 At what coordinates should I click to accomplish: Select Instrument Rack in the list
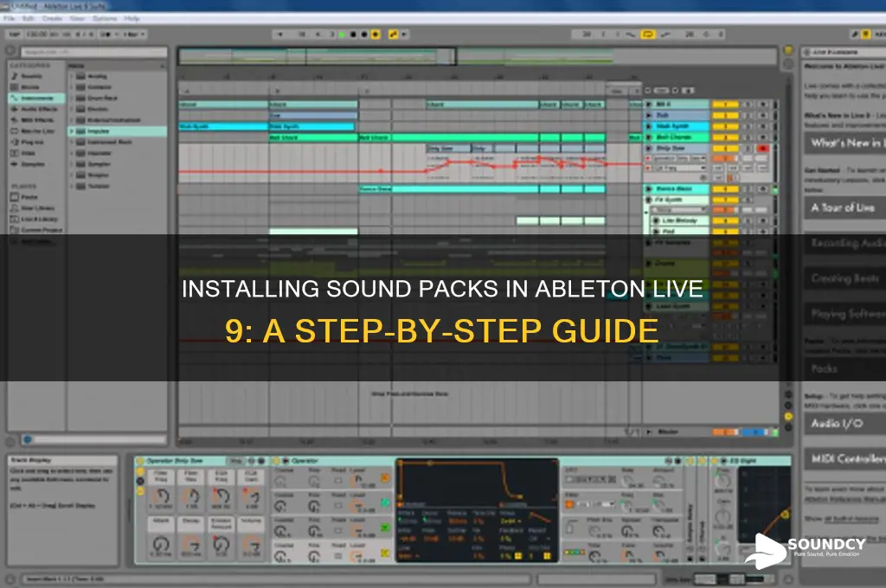109,142
